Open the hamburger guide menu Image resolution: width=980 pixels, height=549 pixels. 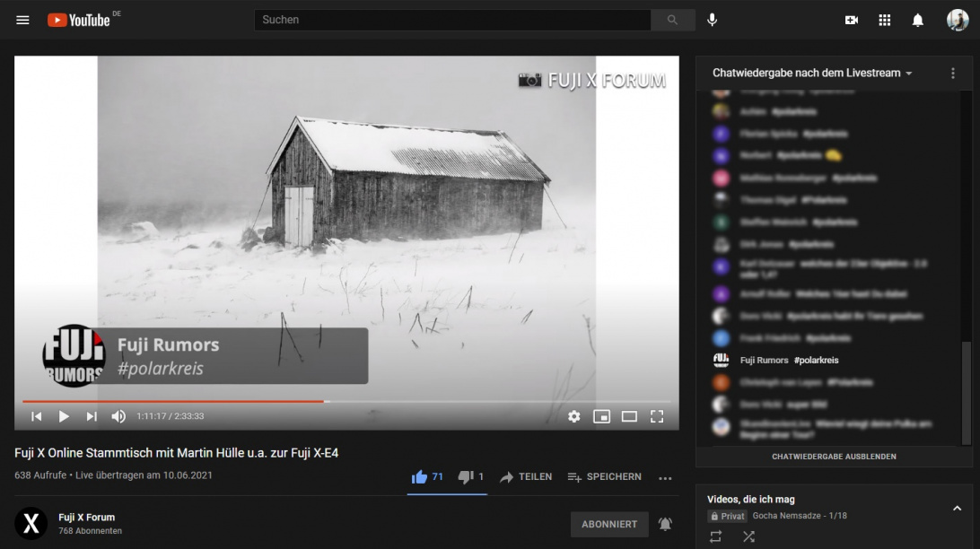pos(22,20)
